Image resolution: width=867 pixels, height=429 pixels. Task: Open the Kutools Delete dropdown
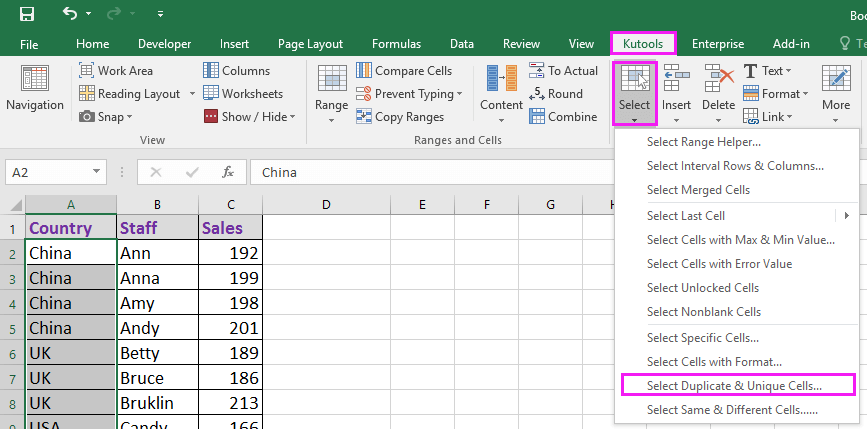point(718,94)
